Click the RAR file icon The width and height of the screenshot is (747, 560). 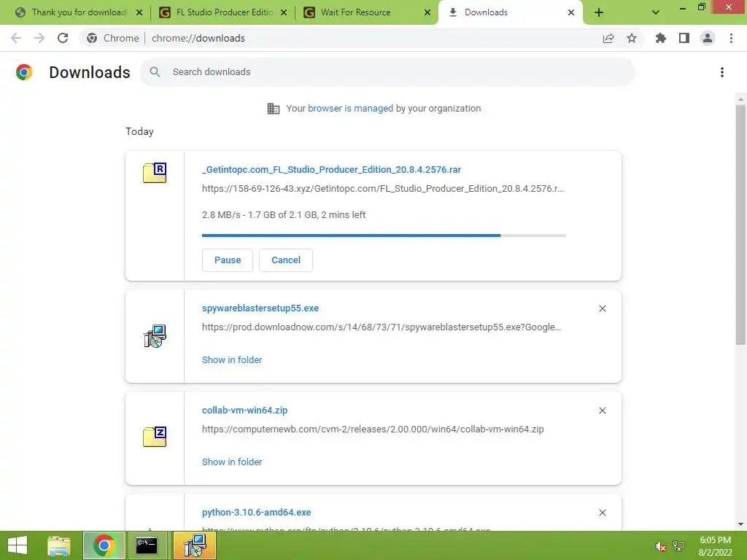click(x=155, y=173)
